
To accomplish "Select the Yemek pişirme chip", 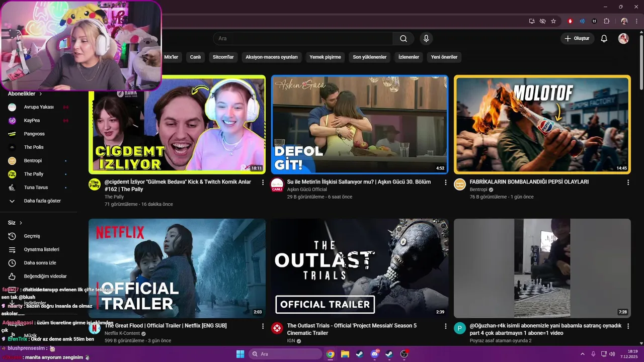I will pos(325,57).
